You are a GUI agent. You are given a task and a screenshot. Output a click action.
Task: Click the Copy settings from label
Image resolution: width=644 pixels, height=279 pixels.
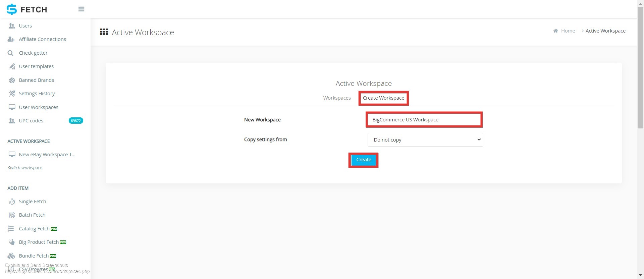click(x=265, y=139)
